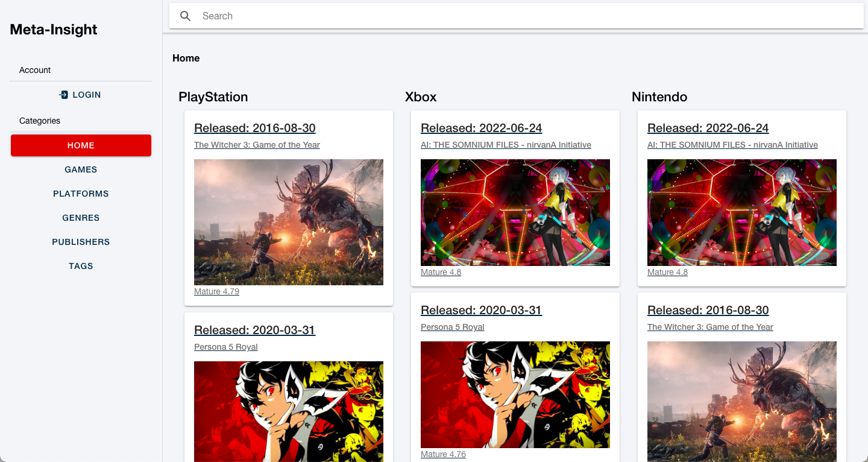The width and height of the screenshot is (868, 462).
Task: Open Xbox Released: 2022-06-24 link
Action: pos(482,128)
